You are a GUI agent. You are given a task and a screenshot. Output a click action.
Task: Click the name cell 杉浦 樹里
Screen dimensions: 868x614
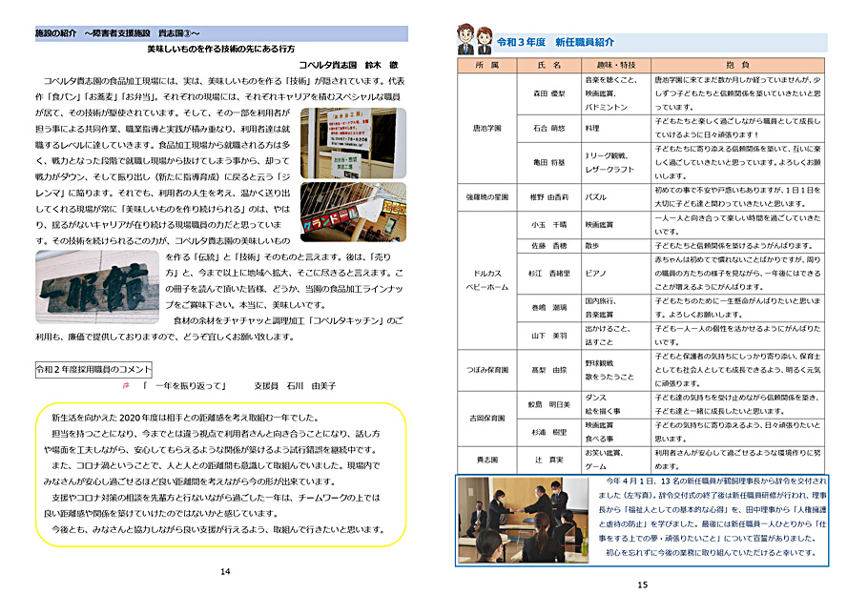coord(549,433)
